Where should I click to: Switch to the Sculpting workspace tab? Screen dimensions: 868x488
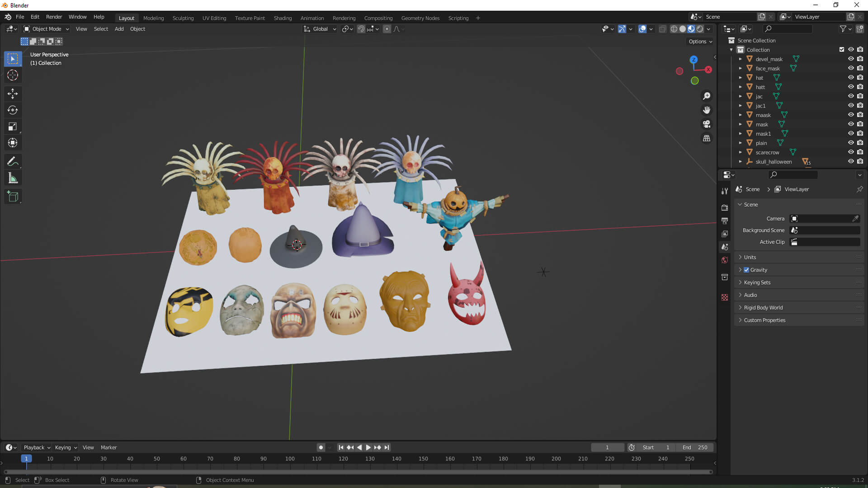coord(183,18)
